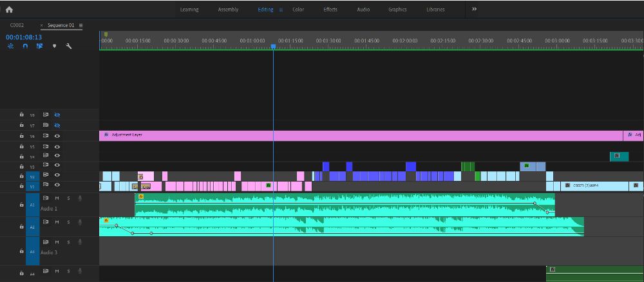Mute track A3 with M button
This screenshot has width=644, height=282.
[x=57, y=242]
